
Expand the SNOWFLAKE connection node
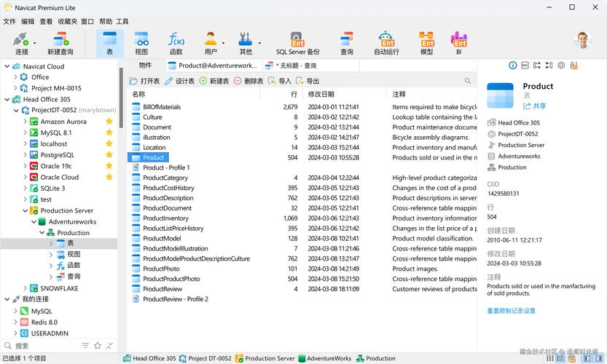coord(25,288)
